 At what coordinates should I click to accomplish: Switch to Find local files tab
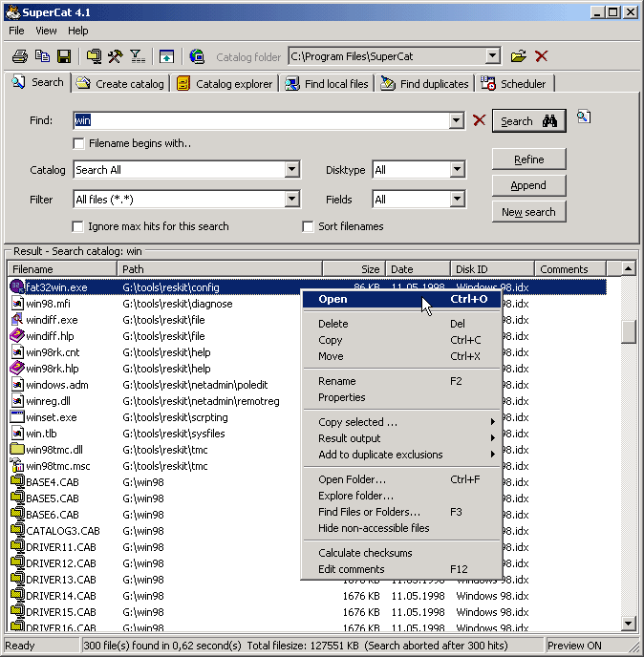[x=328, y=83]
